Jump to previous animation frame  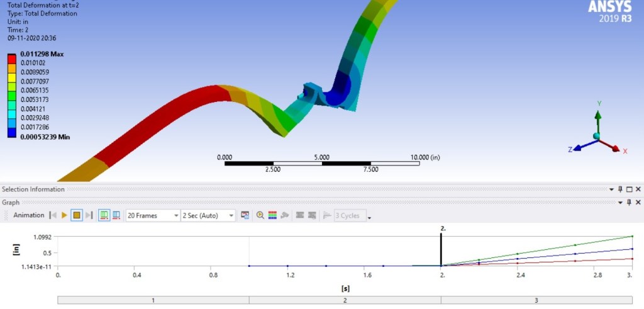coord(53,215)
